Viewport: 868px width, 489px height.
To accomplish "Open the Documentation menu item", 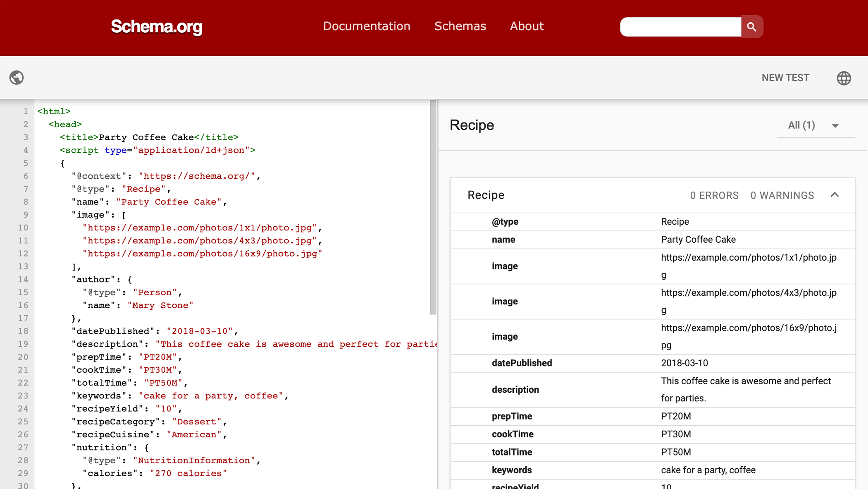I will point(366,26).
